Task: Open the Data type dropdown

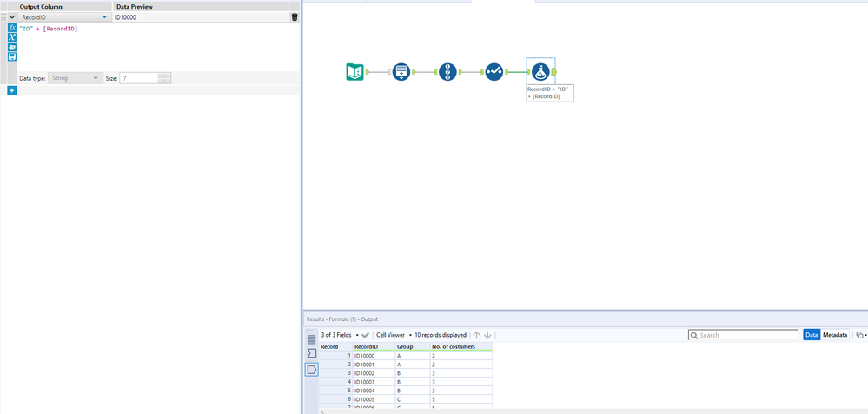Action: tap(75, 78)
